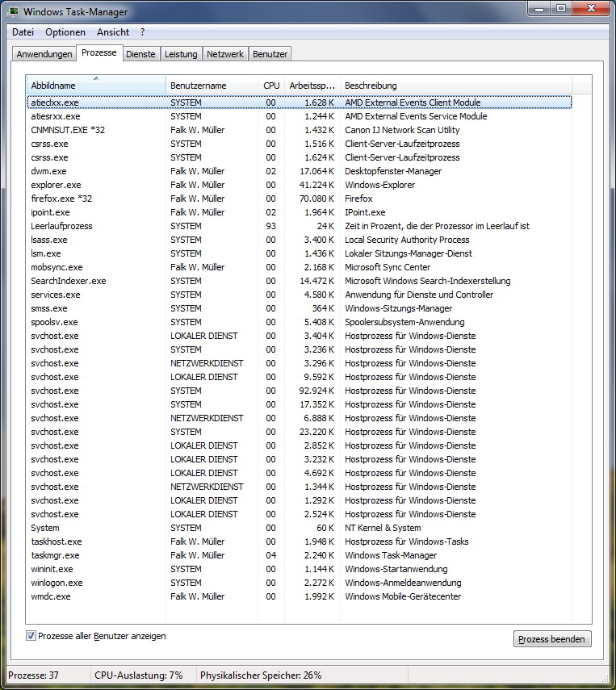Select the atieclxx.exe process row
616x690 pixels.
click(x=300, y=102)
